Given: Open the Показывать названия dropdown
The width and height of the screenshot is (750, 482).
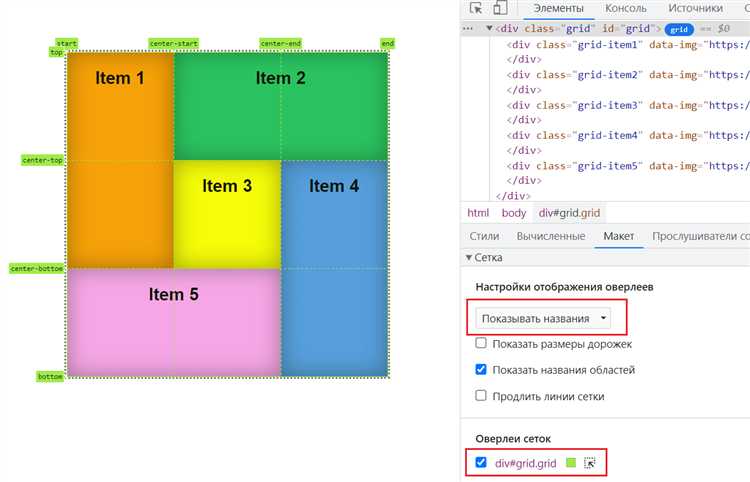Looking at the screenshot, I should [544, 318].
